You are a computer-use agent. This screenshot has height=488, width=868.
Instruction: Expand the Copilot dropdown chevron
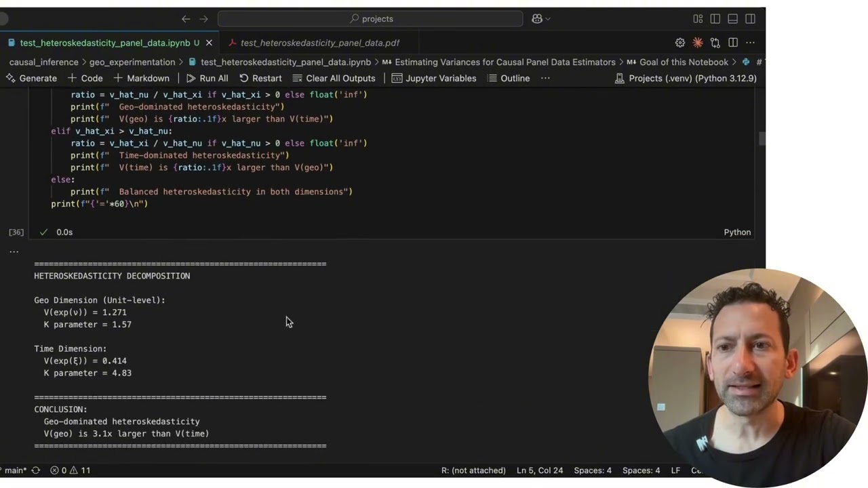click(x=548, y=19)
